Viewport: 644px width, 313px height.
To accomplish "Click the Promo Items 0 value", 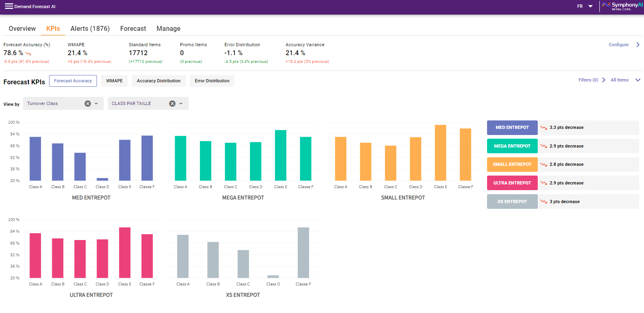I will tap(182, 53).
